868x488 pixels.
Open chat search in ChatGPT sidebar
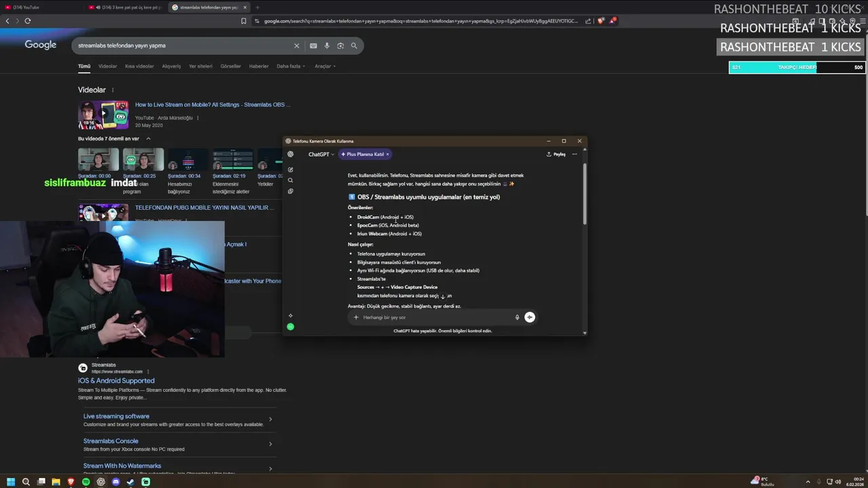click(x=290, y=180)
